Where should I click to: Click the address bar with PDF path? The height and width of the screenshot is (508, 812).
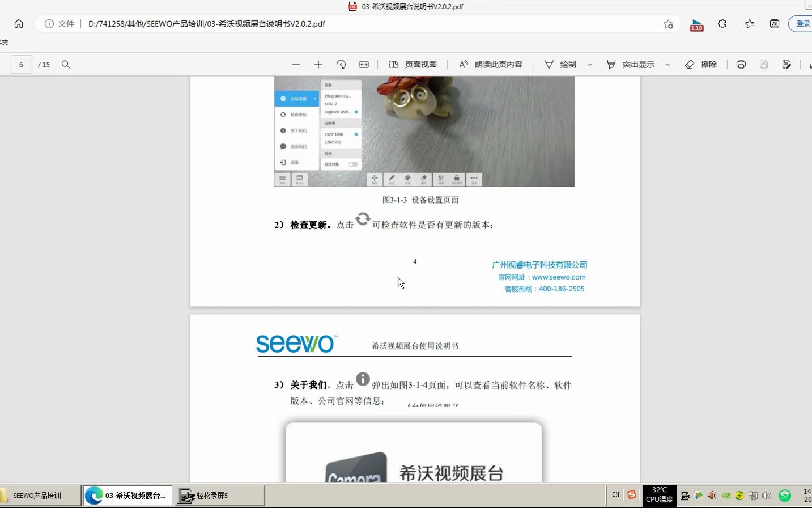(357, 24)
